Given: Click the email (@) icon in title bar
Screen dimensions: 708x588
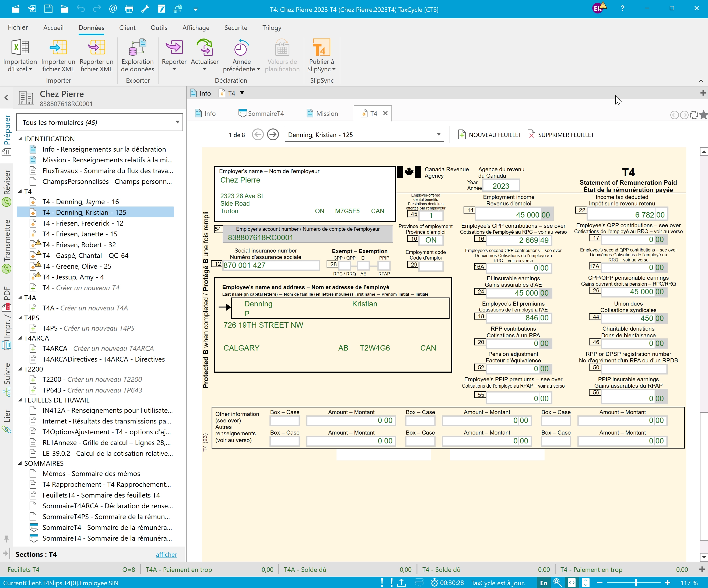Looking at the screenshot, I should (113, 9).
